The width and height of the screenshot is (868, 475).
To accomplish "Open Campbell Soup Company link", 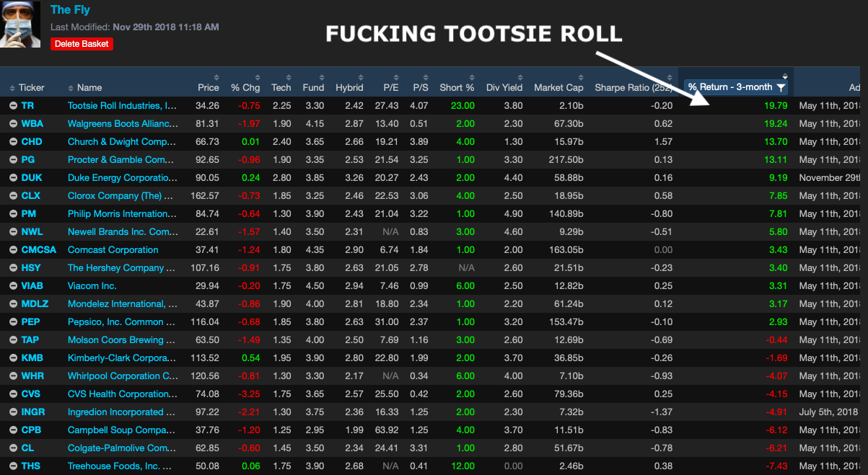I will coord(121,430).
